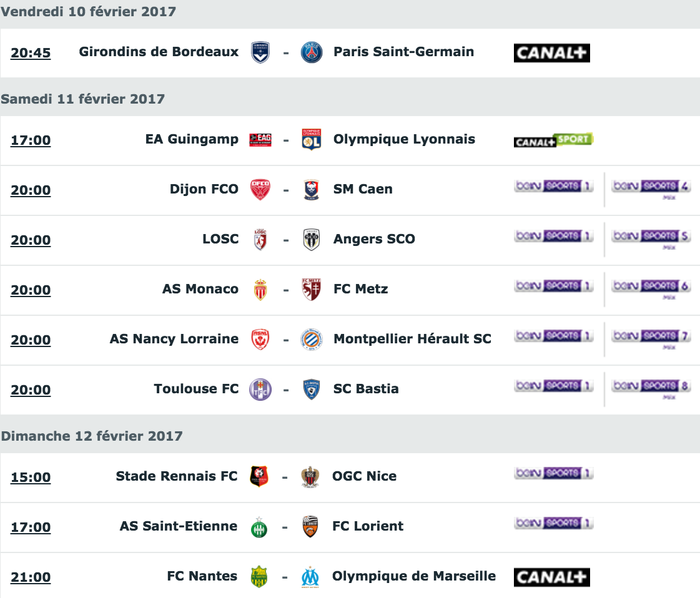The image size is (700, 598).
Task: Click beIN Sports 4 Max channel logo
Action: click(x=651, y=187)
